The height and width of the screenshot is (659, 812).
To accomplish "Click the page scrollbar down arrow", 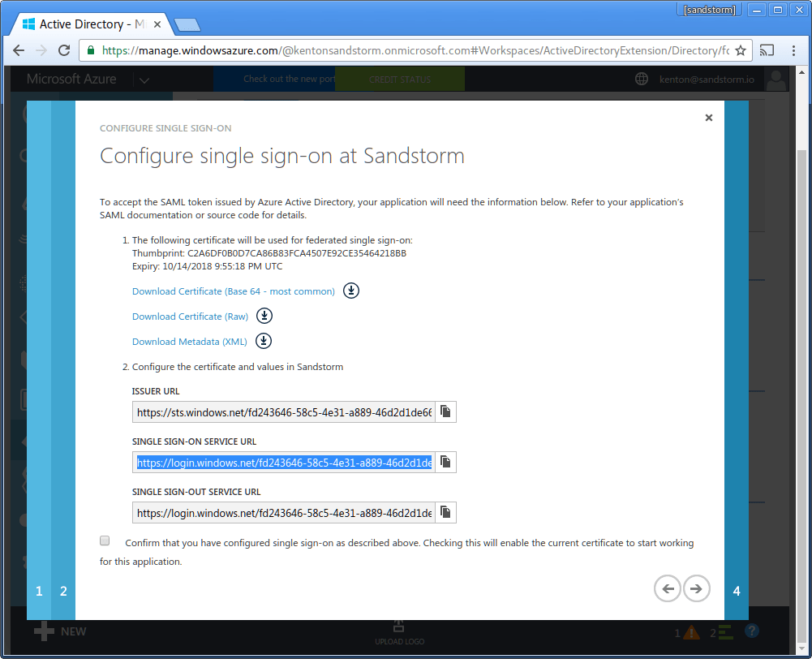I will point(801,650).
